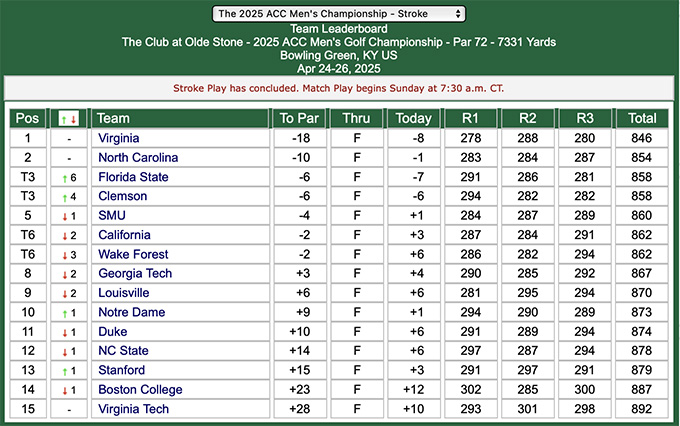The width and height of the screenshot is (680, 426).
Task: Click Boston College's red down arrow
Action: 65,390
